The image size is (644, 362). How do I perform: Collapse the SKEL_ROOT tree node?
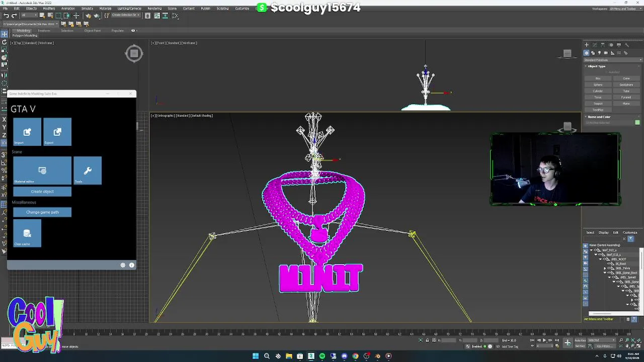pos(600,259)
